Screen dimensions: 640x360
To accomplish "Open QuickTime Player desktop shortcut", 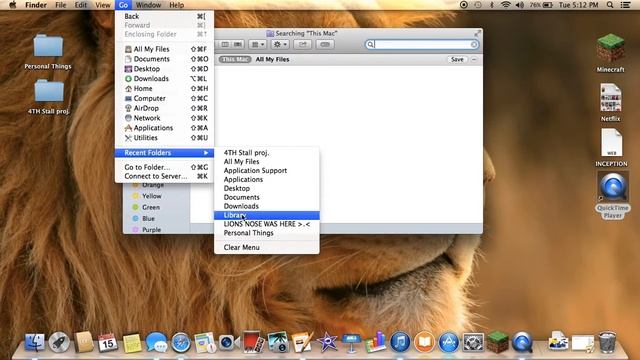I will point(613,187).
